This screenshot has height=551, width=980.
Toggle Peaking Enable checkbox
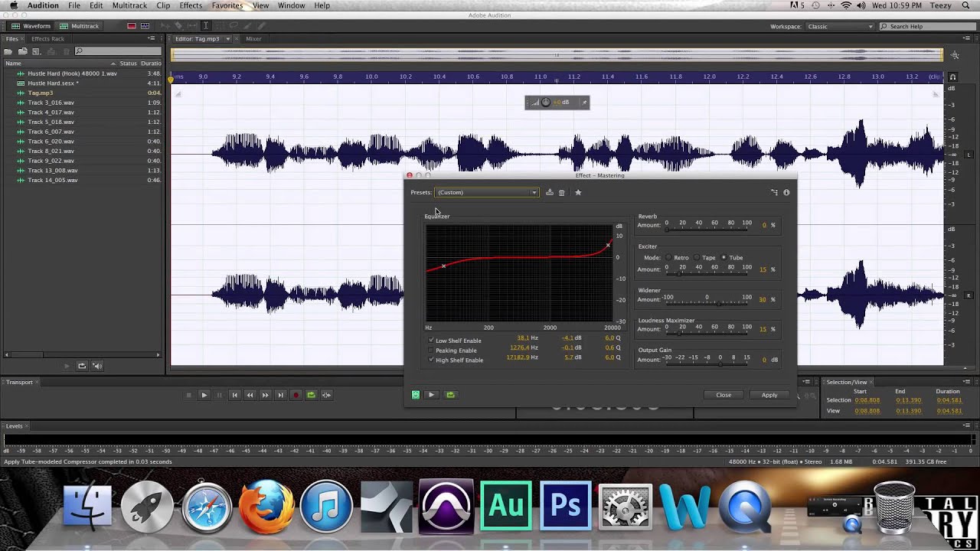click(431, 350)
